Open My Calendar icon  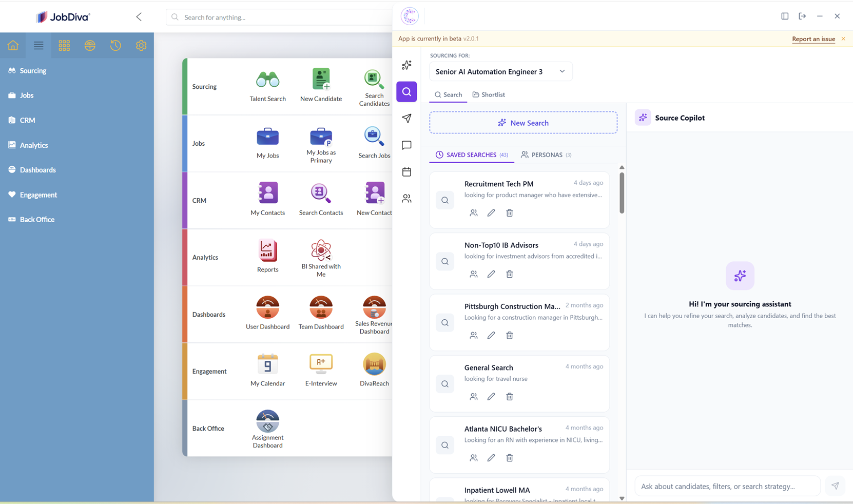tap(267, 364)
